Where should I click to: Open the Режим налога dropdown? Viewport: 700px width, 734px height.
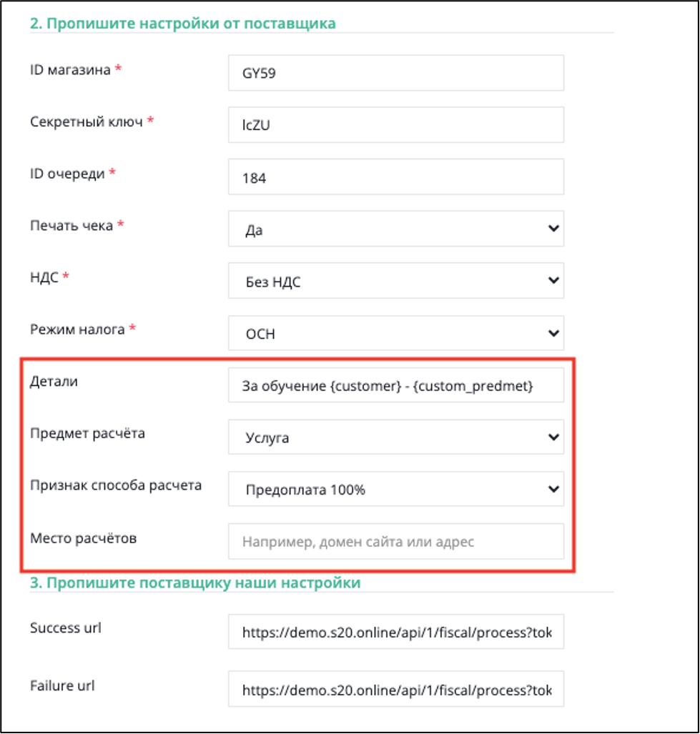click(x=396, y=333)
